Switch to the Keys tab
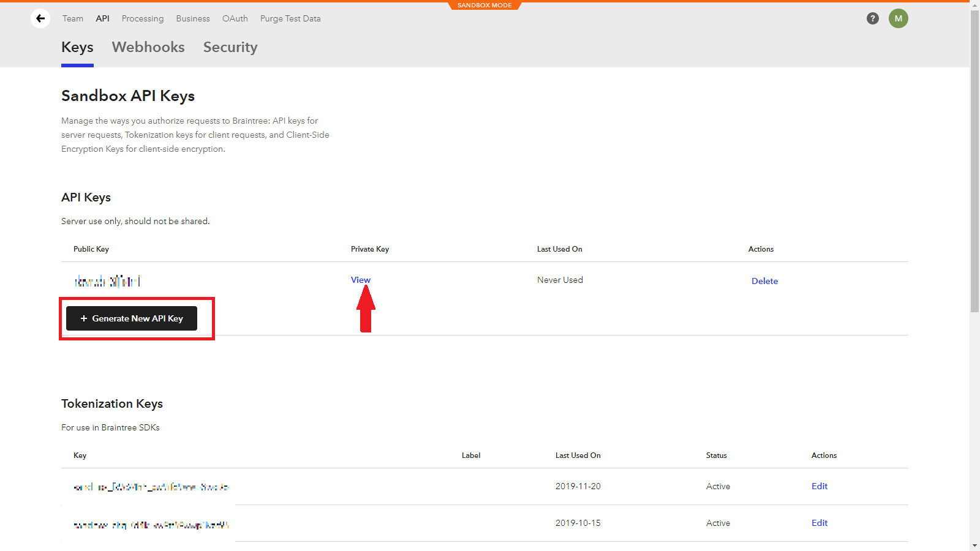 click(77, 47)
